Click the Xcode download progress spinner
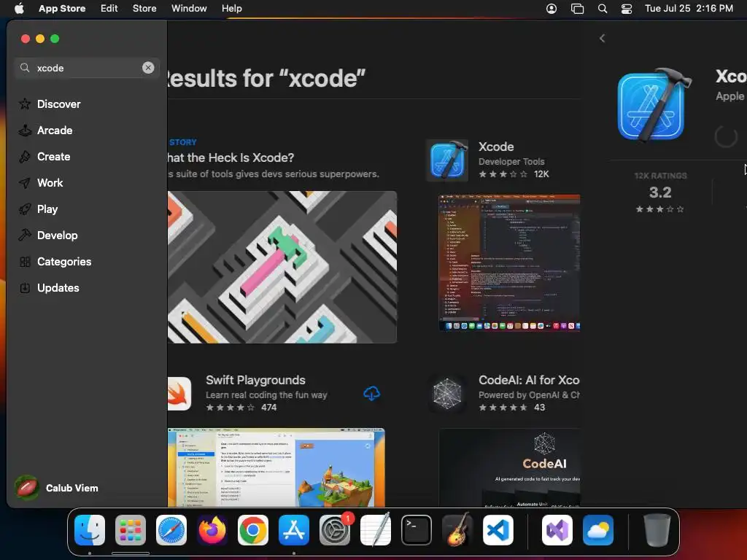This screenshot has width=747, height=560. [x=726, y=136]
